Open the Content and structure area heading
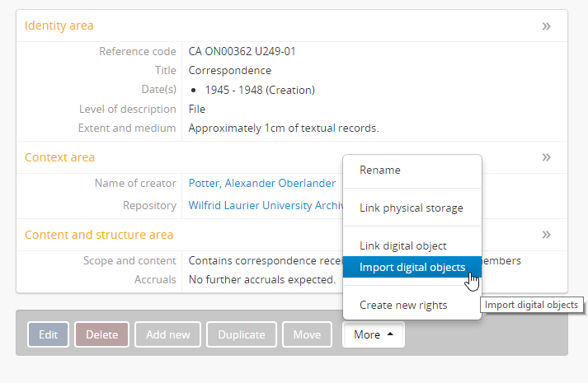 [99, 235]
